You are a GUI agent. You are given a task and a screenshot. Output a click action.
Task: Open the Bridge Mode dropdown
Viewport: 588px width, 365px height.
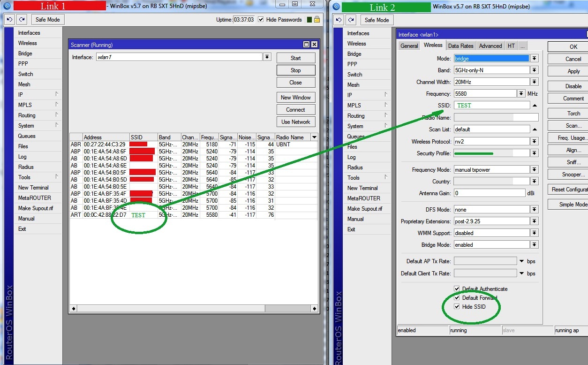[x=535, y=245]
